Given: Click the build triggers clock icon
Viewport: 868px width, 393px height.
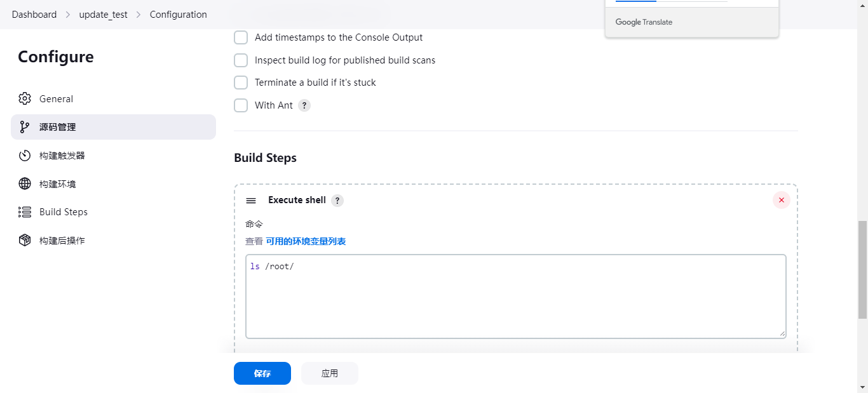Looking at the screenshot, I should tap(25, 156).
